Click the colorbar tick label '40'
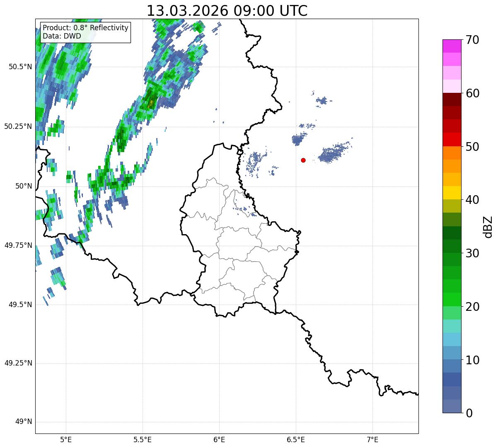The height and width of the screenshot is (448, 498). (472, 200)
